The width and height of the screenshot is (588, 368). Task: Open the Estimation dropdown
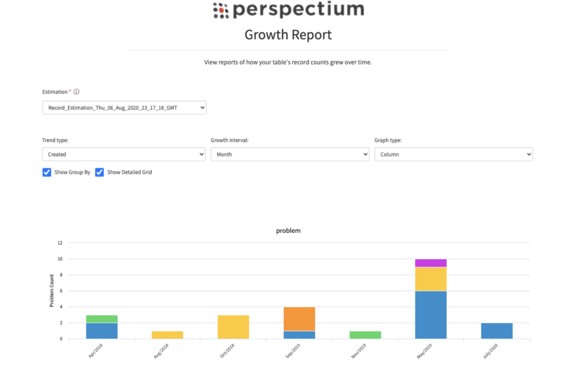click(x=124, y=108)
